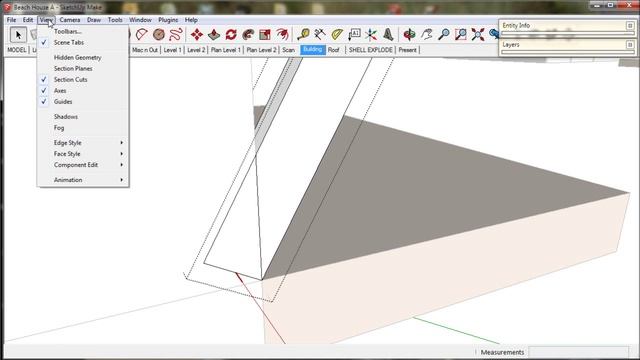Expand the Edge Style submenu
The image size is (640, 360).
point(83,143)
